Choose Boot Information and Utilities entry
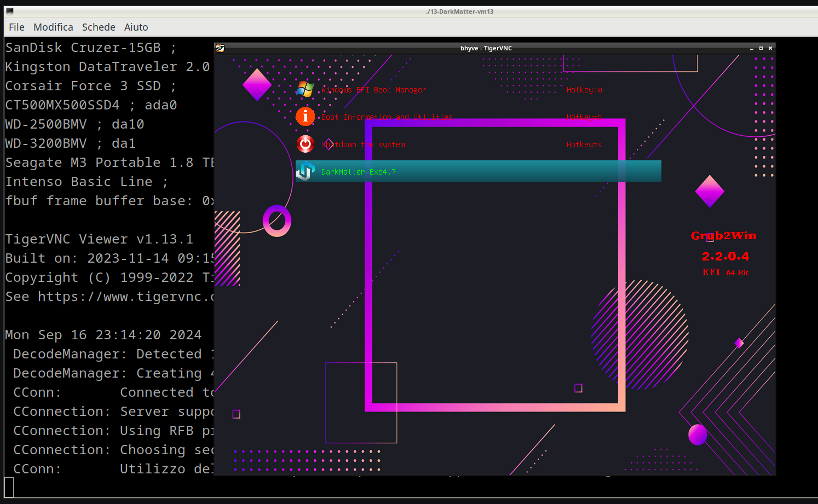 tap(387, 117)
